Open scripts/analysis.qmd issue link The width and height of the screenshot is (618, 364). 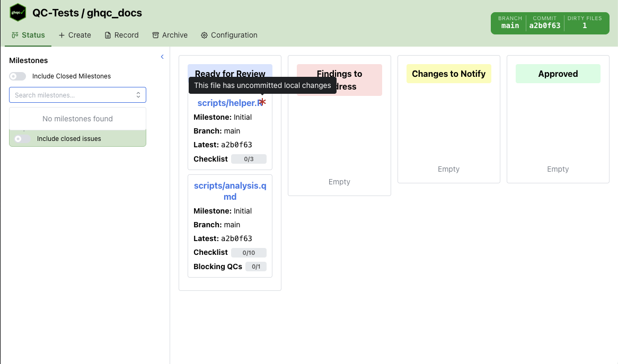click(230, 191)
